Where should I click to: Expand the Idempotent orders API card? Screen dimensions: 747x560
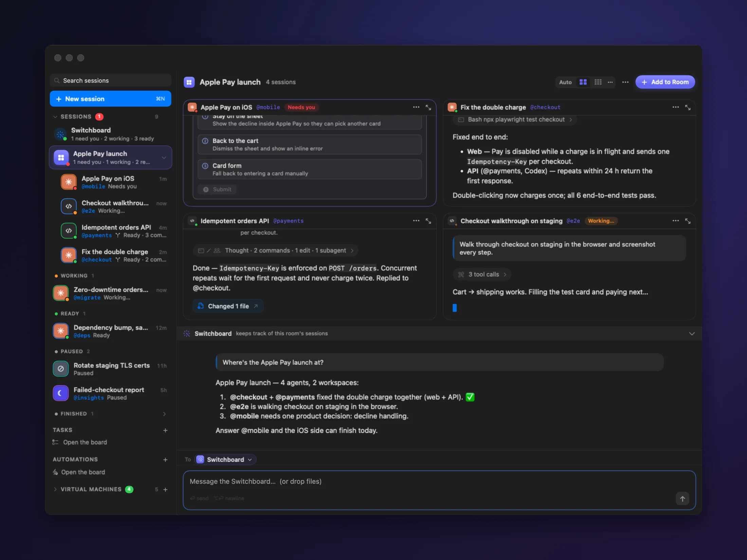428,221
